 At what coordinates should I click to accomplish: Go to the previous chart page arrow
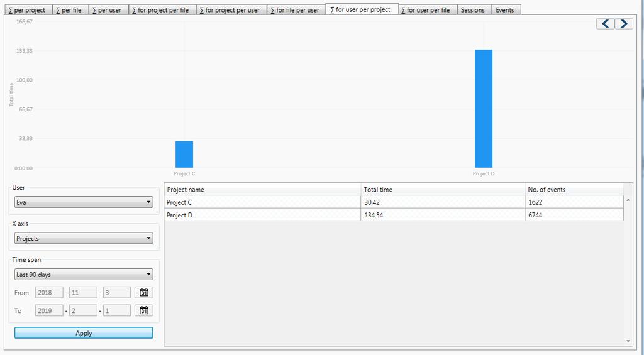[605, 24]
